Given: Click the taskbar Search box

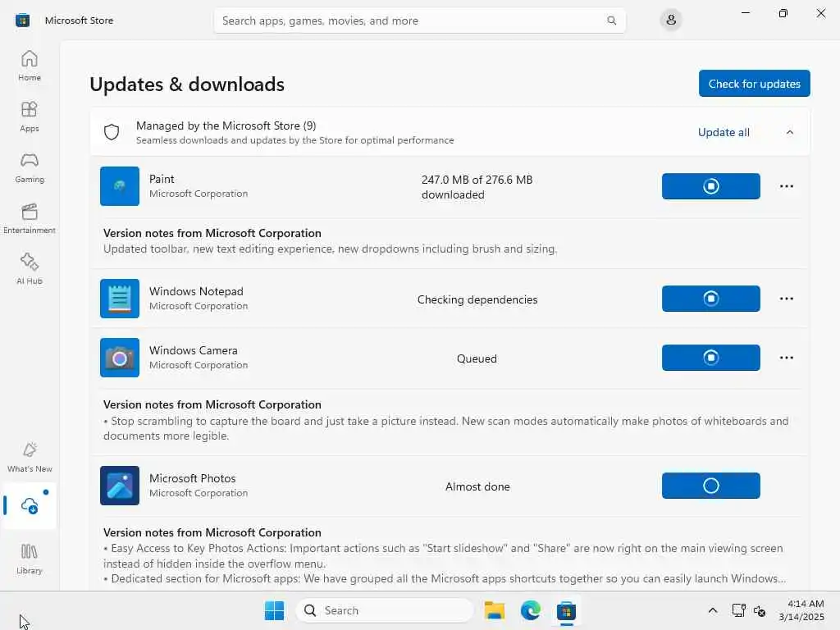Looking at the screenshot, I should pos(385,610).
